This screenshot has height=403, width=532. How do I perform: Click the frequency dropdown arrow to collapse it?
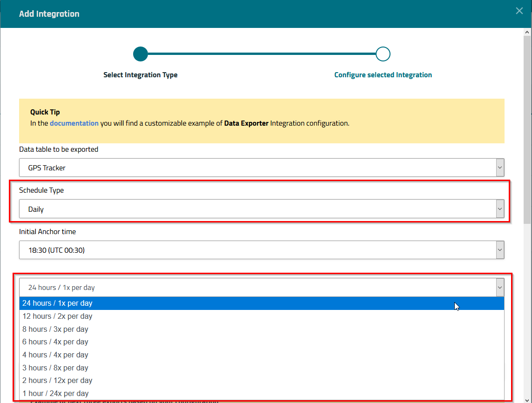[499, 288]
